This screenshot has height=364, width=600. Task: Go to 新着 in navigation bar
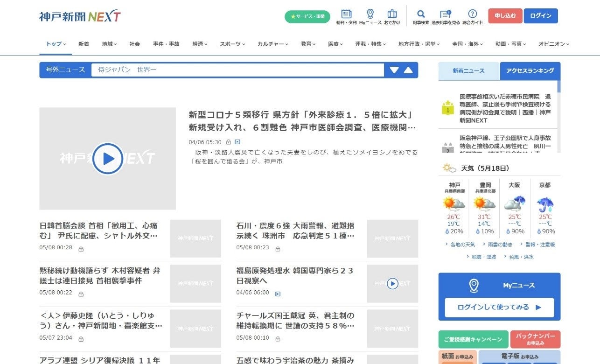point(84,44)
